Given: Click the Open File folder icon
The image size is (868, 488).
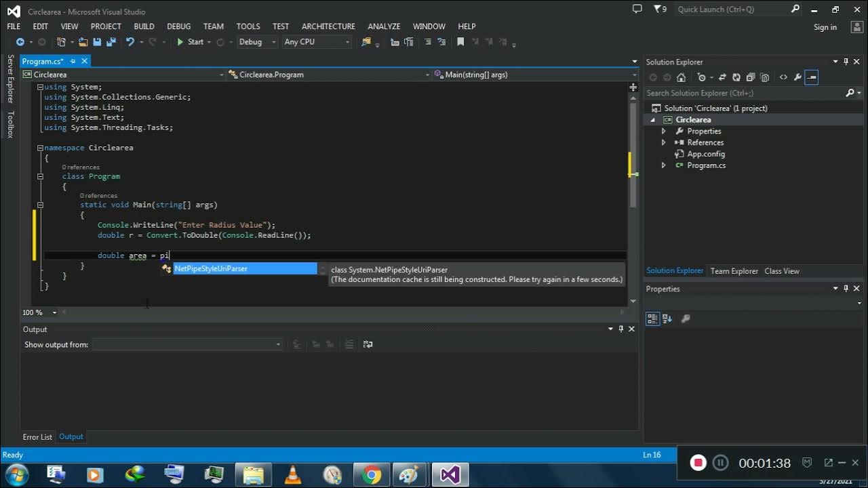Looking at the screenshot, I should coord(83,42).
